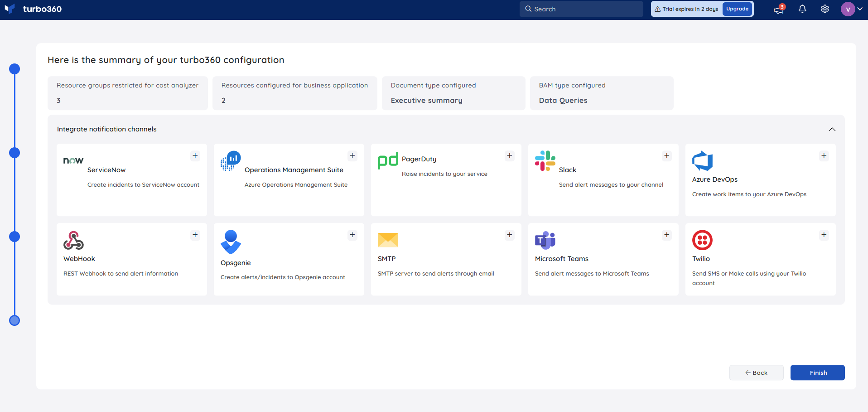Click 'Azure Operations Management Suite' description

[x=296, y=185]
